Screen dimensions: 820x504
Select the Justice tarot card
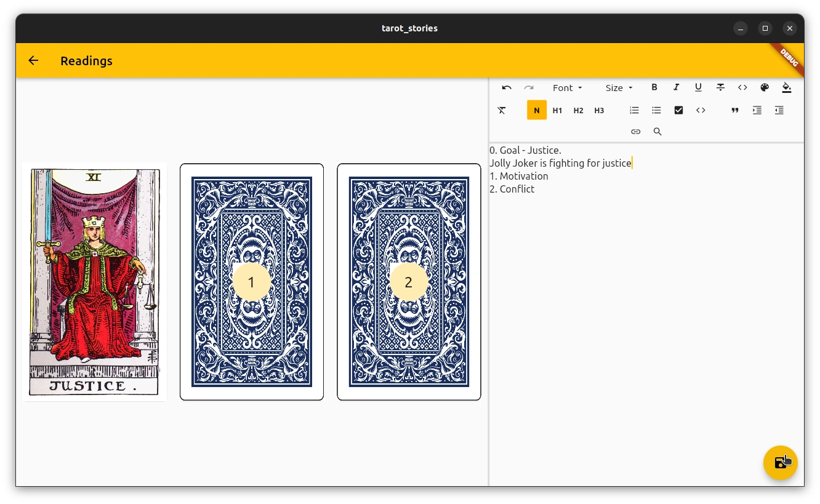click(95, 282)
